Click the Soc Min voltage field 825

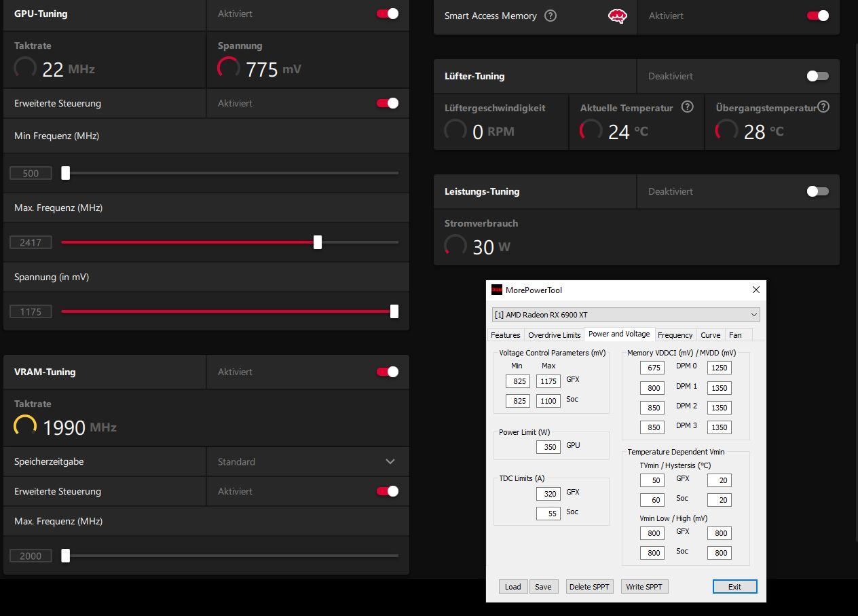[517, 401]
